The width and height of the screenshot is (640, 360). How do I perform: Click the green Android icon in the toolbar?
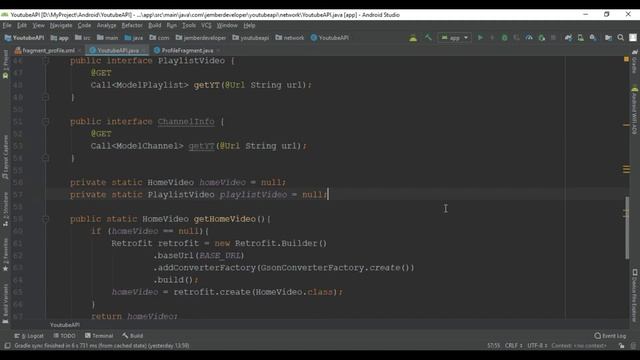click(x=413, y=38)
